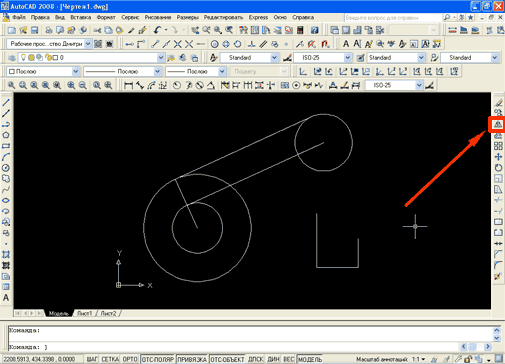Toggle ПРИВЯЗКА object snap button
Viewport: 505px width, 364px height.
pos(192,359)
